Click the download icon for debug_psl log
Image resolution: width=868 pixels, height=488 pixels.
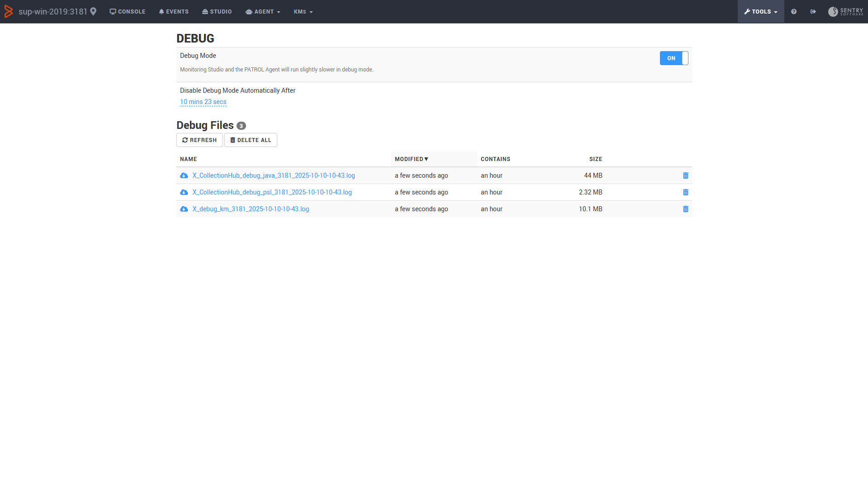click(x=184, y=192)
